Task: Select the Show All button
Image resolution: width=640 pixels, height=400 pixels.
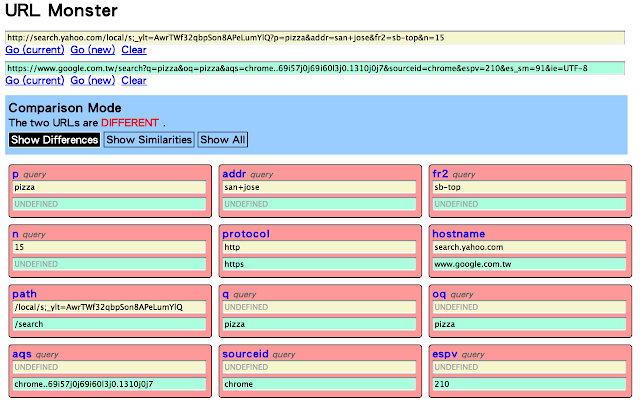Action: click(222, 140)
